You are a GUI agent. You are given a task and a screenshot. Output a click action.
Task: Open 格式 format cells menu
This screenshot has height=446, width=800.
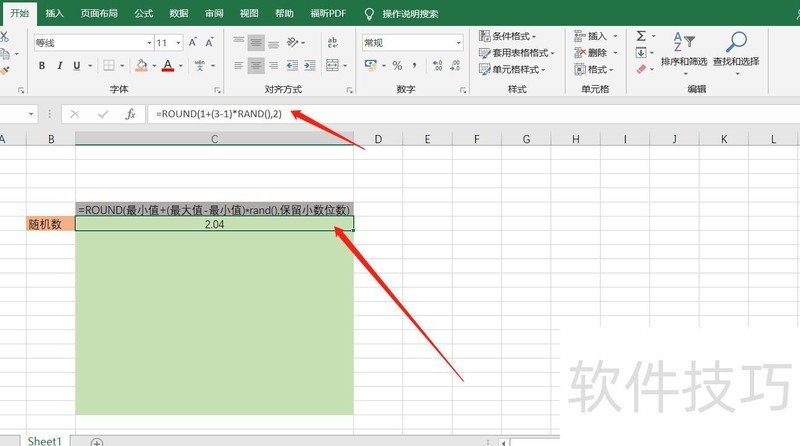[594, 69]
